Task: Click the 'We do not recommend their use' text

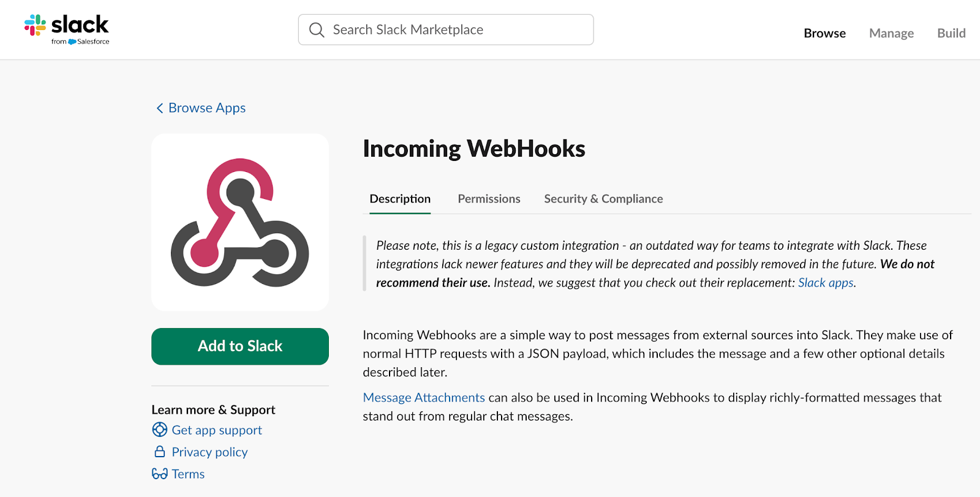Action: pyautogui.click(x=655, y=273)
